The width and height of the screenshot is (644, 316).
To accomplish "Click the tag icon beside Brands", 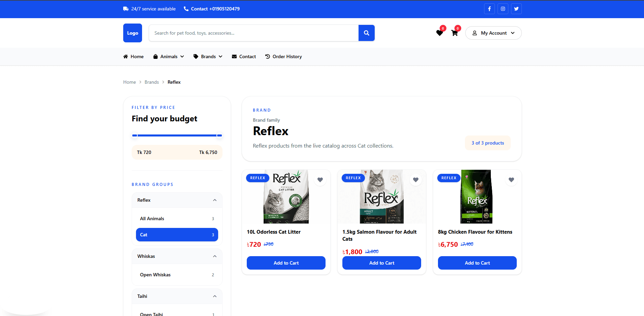I will tap(196, 56).
